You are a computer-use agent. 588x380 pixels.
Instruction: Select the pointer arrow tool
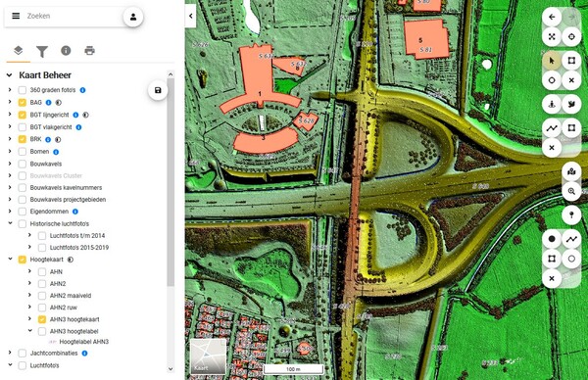552,61
